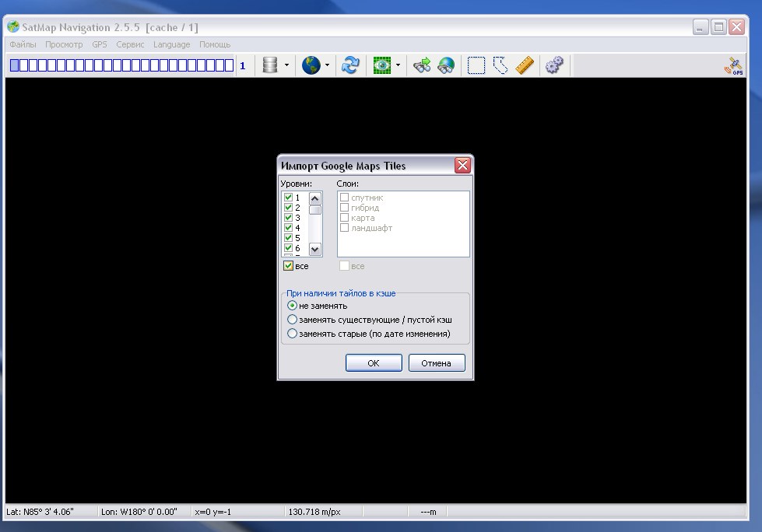Open settings via the gears icon
762x532 pixels.
point(554,65)
